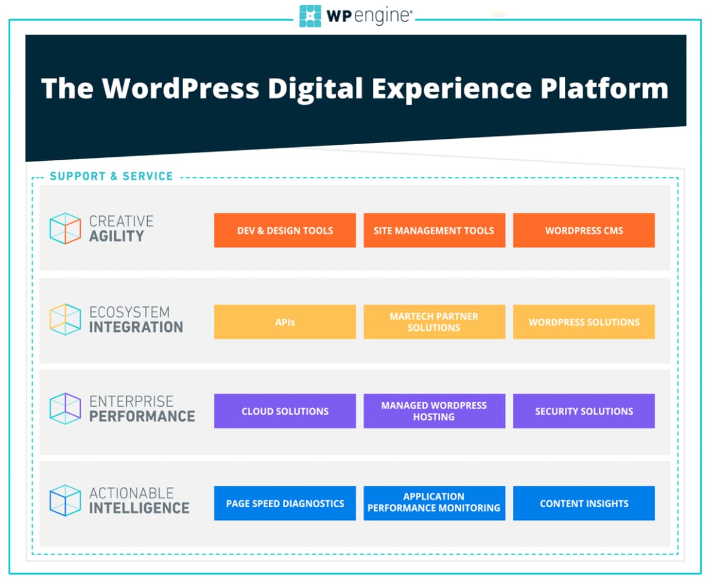This screenshot has height=588, width=715.
Task: Click the Cloud Solutions box
Action: (x=285, y=411)
